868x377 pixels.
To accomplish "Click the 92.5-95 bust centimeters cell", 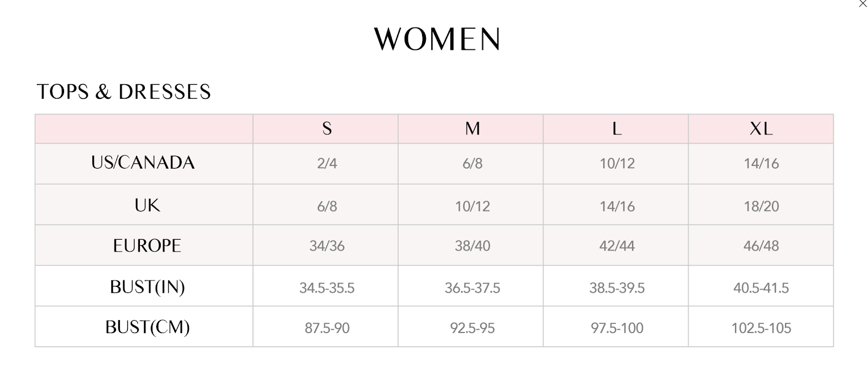I will click(x=472, y=328).
